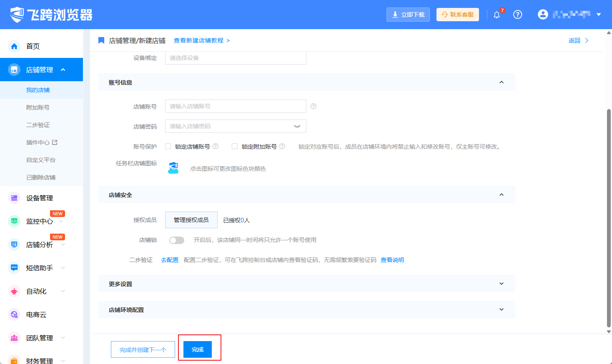Click help icon next to lock add-on account
The width and height of the screenshot is (612, 364).
pos(282,146)
